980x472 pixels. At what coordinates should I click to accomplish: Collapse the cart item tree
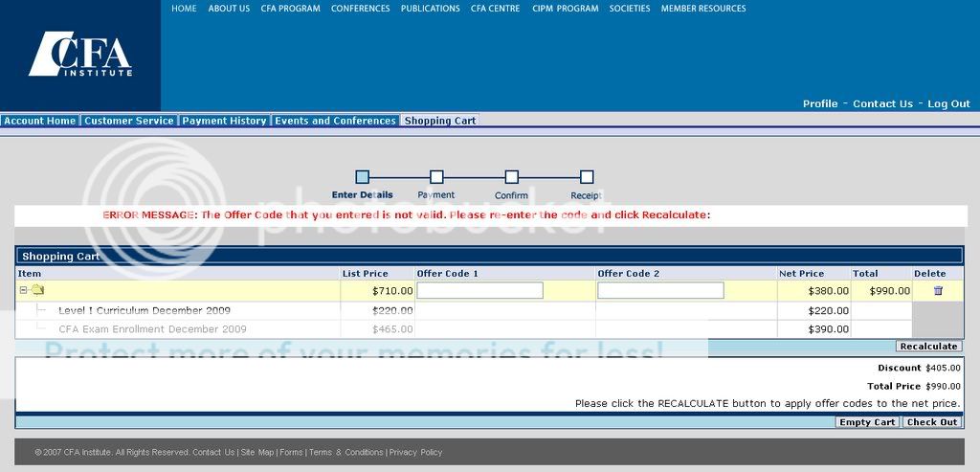pyautogui.click(x=24, y=291)
